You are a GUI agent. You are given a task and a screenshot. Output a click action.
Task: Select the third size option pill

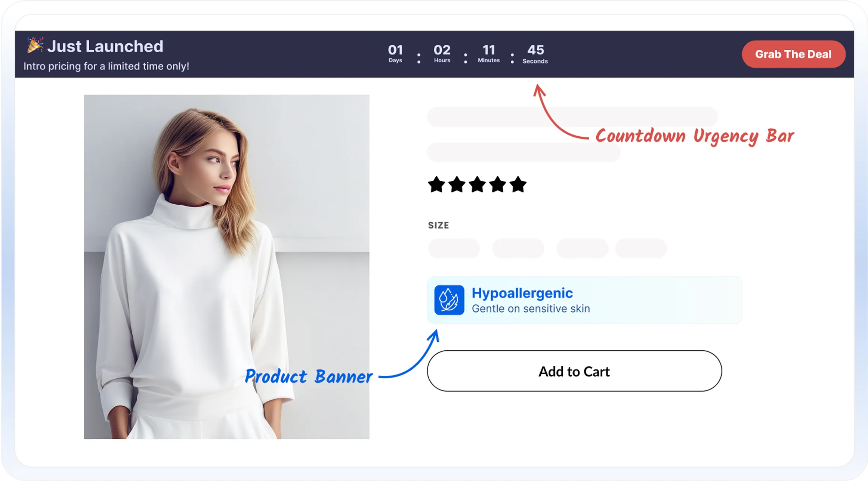(582, 248)
